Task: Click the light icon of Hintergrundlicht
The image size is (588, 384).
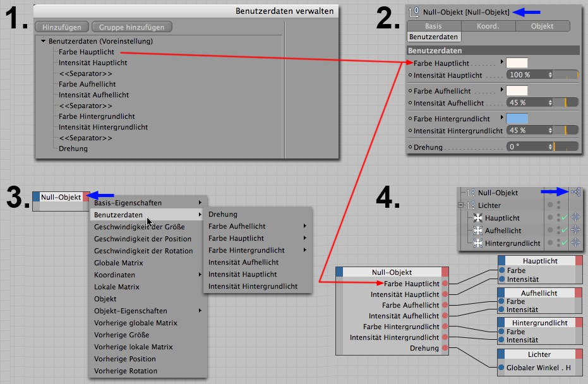Action: pyautogui.click(x=477, y=243)
